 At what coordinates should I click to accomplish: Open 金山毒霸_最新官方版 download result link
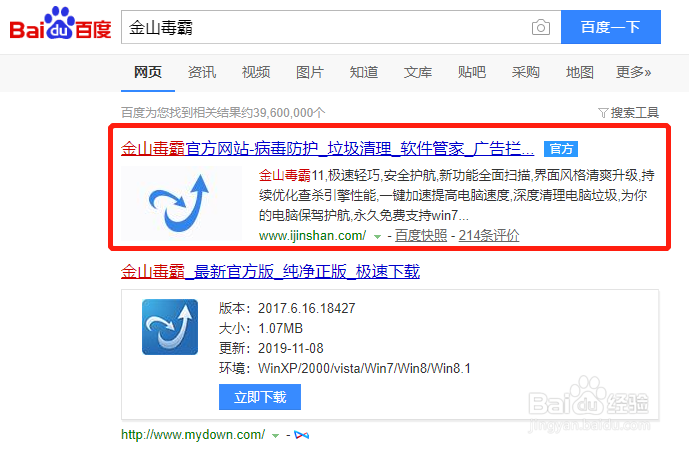pos(270,272)
